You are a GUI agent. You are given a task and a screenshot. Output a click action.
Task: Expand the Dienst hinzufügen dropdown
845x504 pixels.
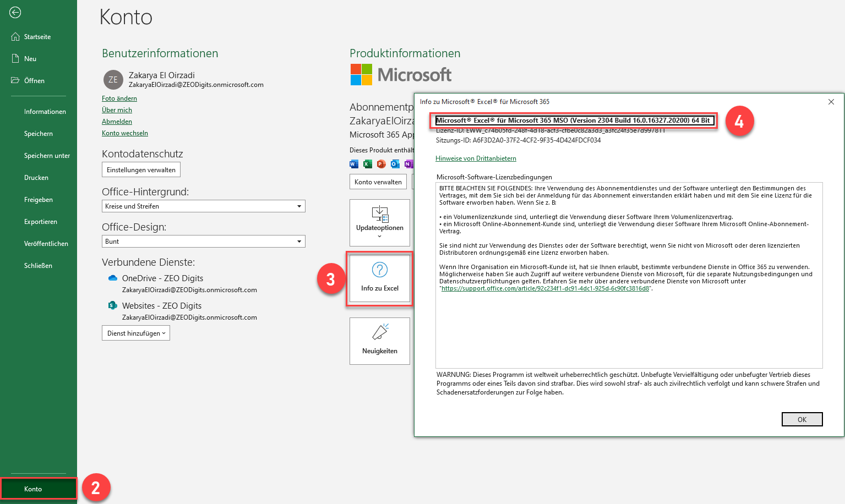tap(136, 333)
